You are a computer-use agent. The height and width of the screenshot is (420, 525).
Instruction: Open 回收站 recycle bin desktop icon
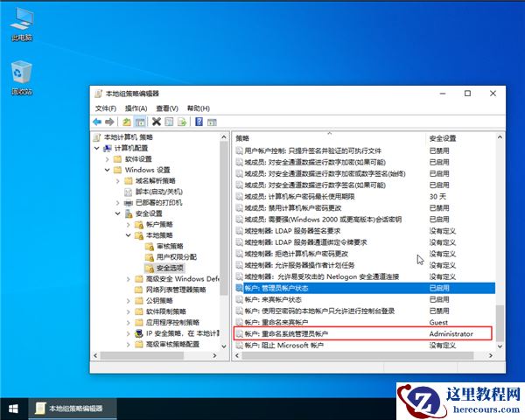(22, 78)
